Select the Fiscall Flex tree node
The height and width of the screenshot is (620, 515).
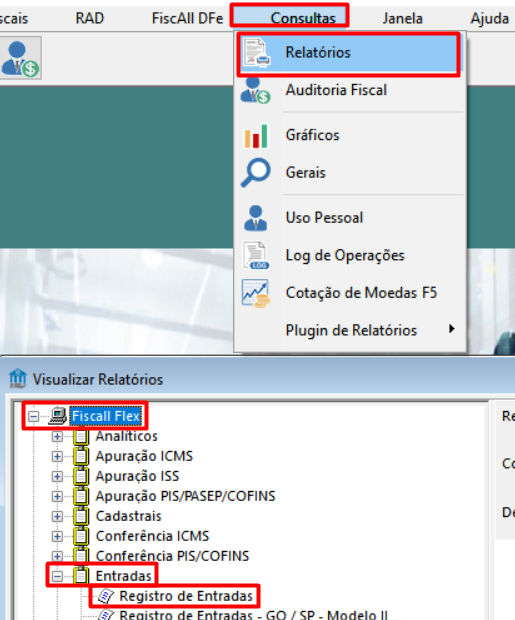point(106,416)
